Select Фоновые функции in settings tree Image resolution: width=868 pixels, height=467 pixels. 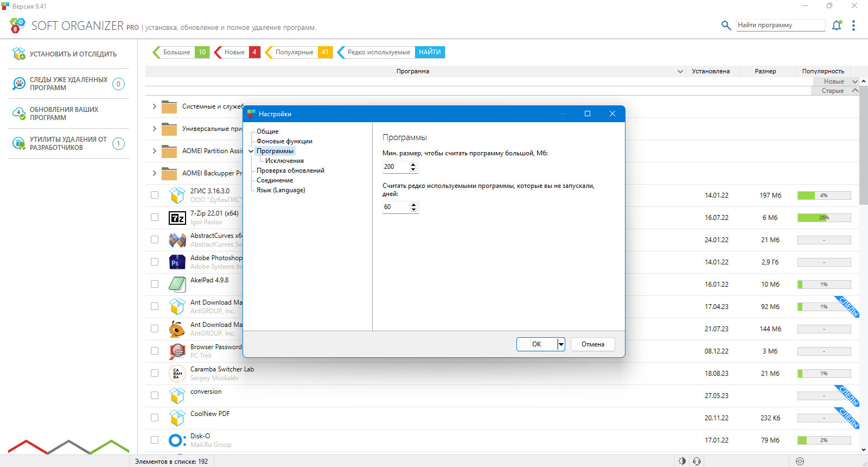[284, 141]
